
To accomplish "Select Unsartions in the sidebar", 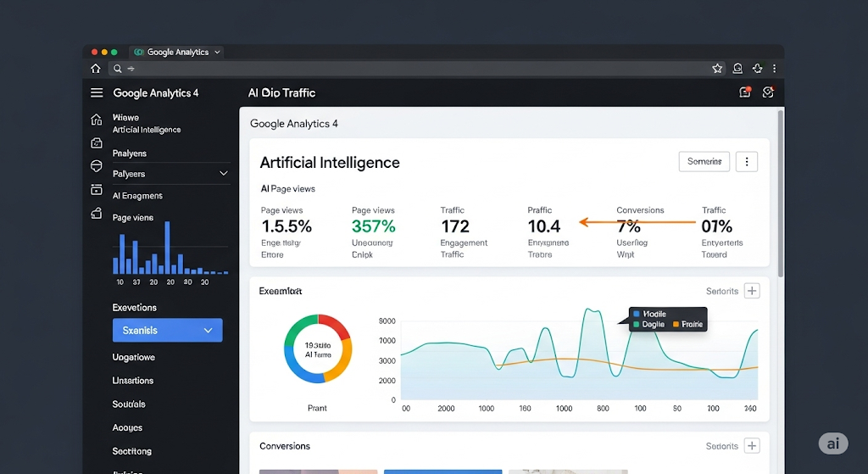I will pyautogui.click(x=133, y=381).
